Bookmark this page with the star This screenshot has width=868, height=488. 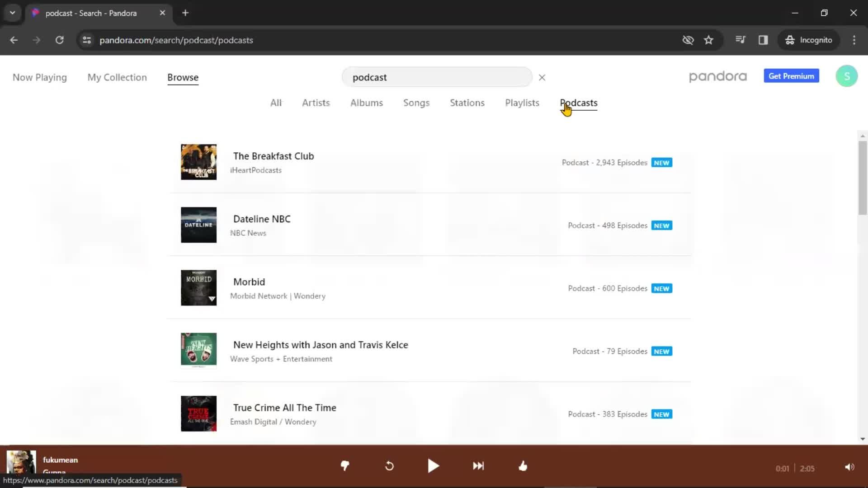pos(708,40)
